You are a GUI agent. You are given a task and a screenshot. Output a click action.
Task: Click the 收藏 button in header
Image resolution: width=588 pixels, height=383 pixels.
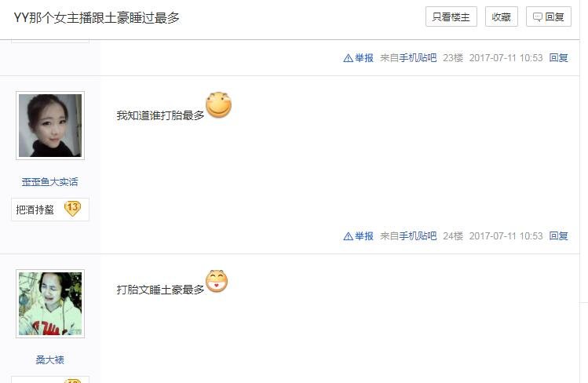502,16
